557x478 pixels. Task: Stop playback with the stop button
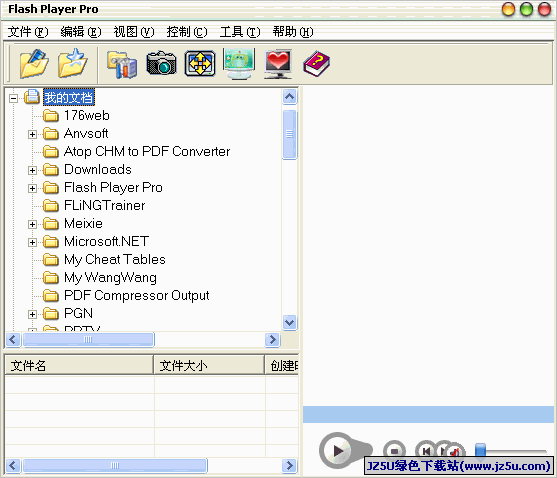pos(394,451)
